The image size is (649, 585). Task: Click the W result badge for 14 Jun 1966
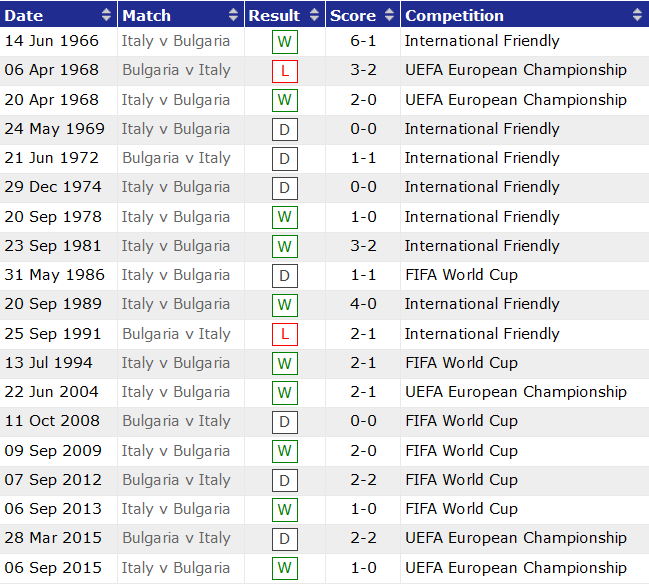point(284,42)
